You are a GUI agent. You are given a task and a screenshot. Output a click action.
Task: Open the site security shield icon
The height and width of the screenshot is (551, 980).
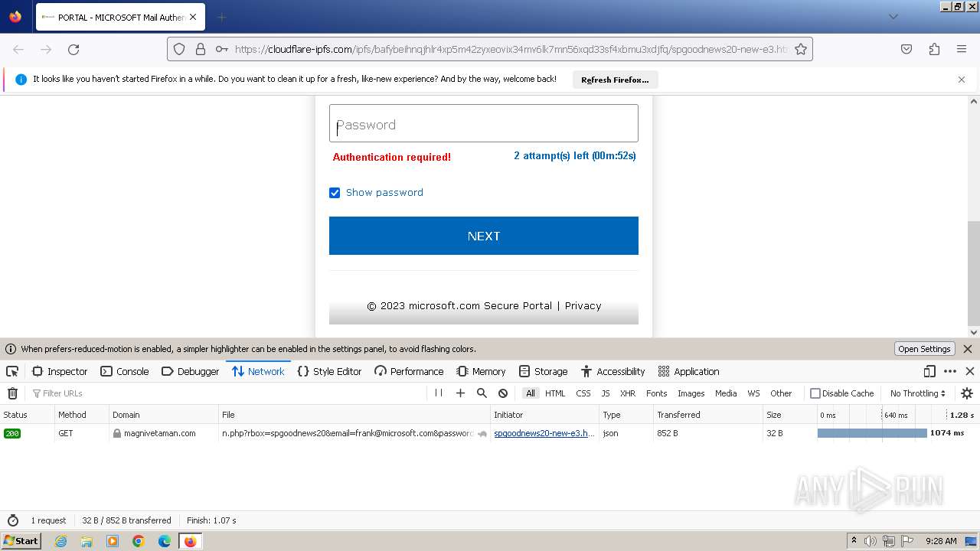179,49
